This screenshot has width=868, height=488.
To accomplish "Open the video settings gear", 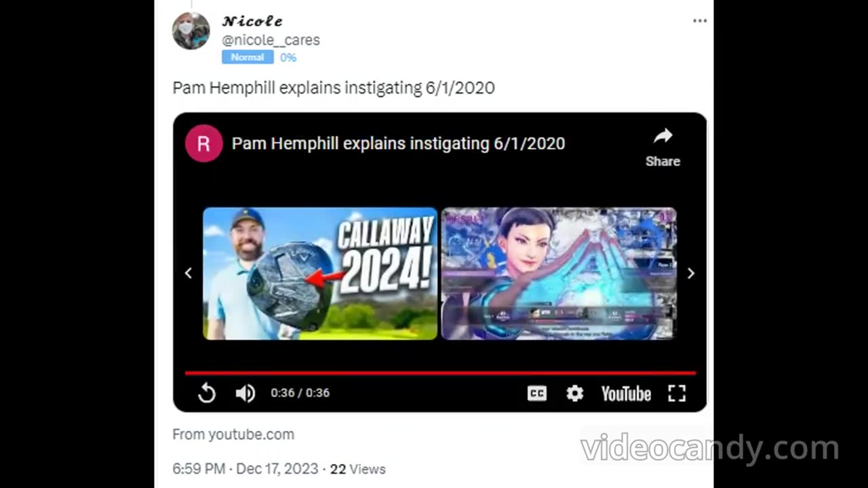I will tap(575, 393).
